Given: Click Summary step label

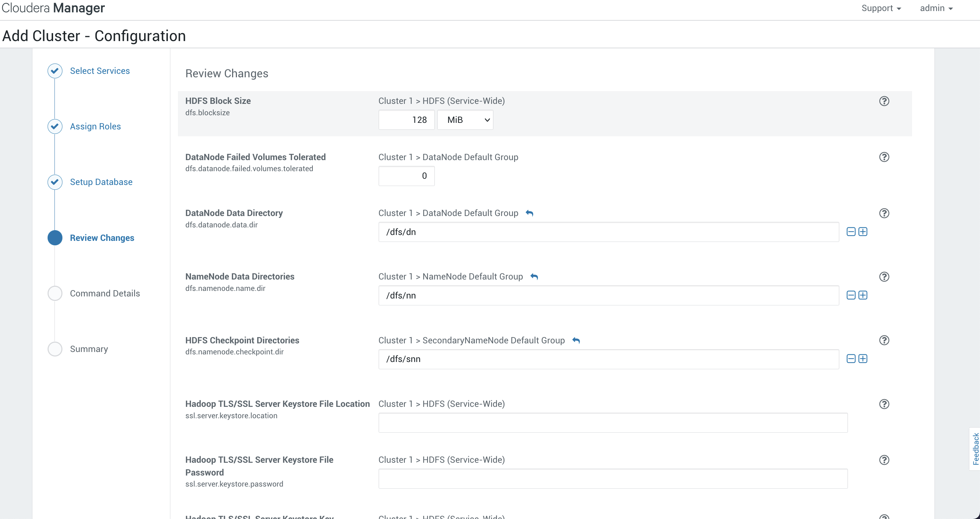Looking at the screenshot, I should point(89,349).
